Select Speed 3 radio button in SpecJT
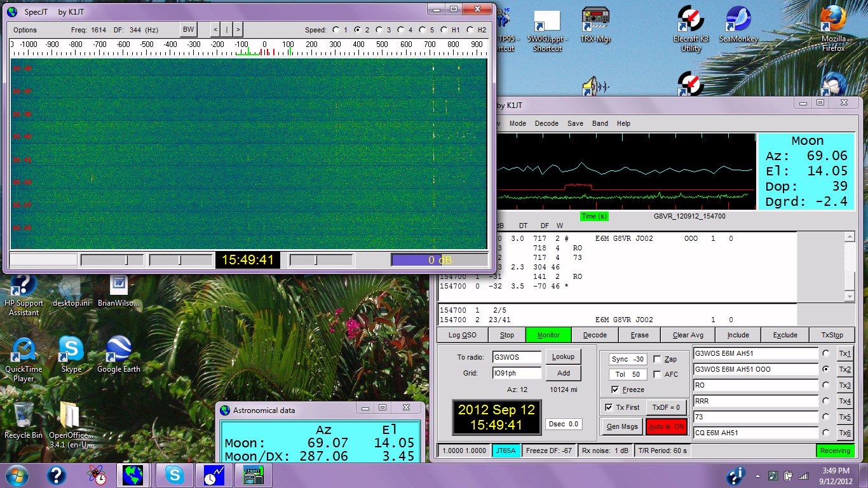The height and width of the screenshot is (488, 868). click(379, 30)
